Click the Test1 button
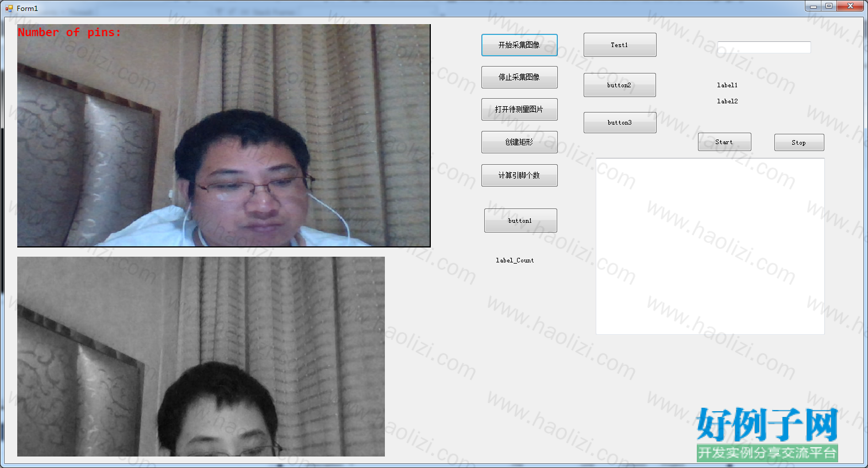The width and height of the screenshot is (868, 468). pos(620,45)
